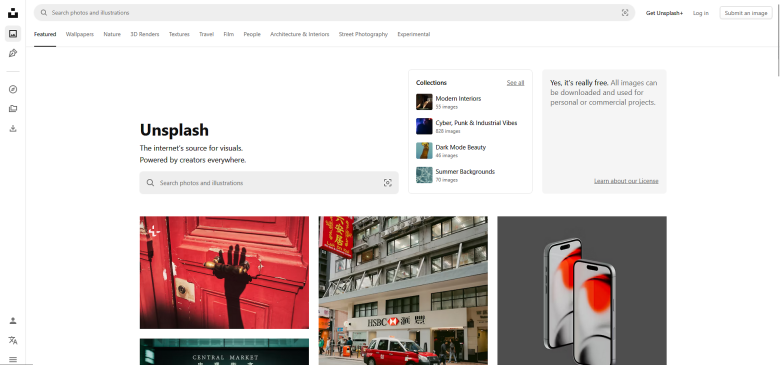Switch to the Nature tab
The image size is (780, 365).
112,34
